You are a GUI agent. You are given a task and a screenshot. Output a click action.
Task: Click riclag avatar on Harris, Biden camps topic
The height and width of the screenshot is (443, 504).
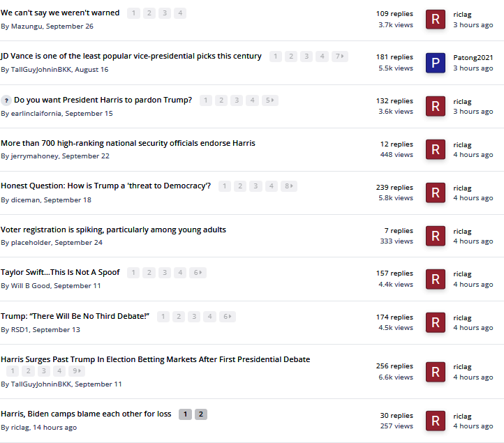(436, 421)
